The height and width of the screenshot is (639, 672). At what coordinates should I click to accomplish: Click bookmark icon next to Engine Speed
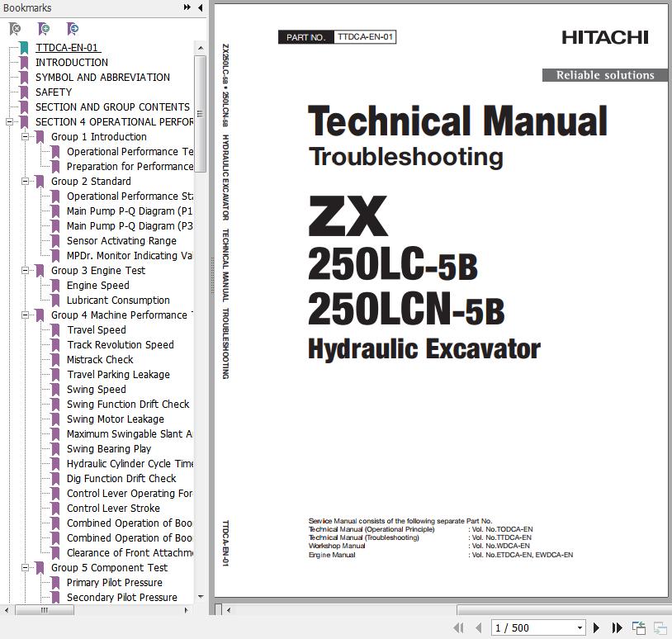tap(55, 286)
